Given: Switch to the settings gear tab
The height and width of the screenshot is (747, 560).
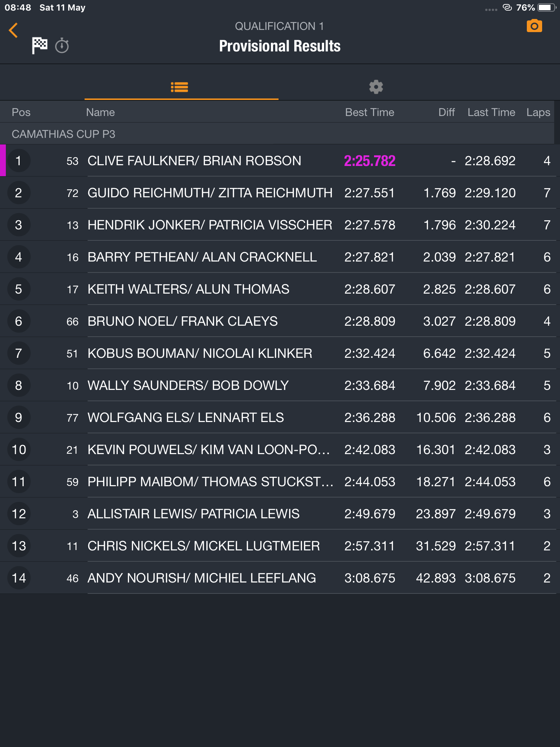Looking at the screenshot, I should coord(376,87).
